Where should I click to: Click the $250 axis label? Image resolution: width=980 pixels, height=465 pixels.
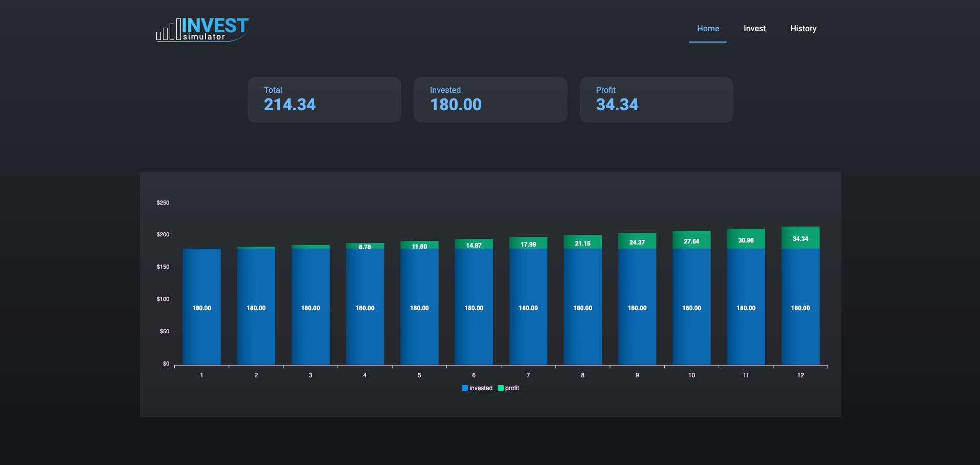(x=162, y=203)
